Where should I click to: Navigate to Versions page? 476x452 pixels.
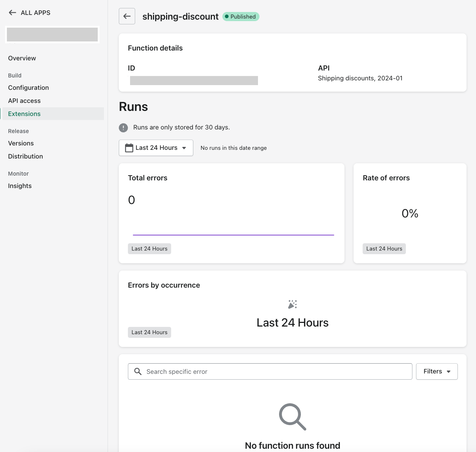[21, 143]
